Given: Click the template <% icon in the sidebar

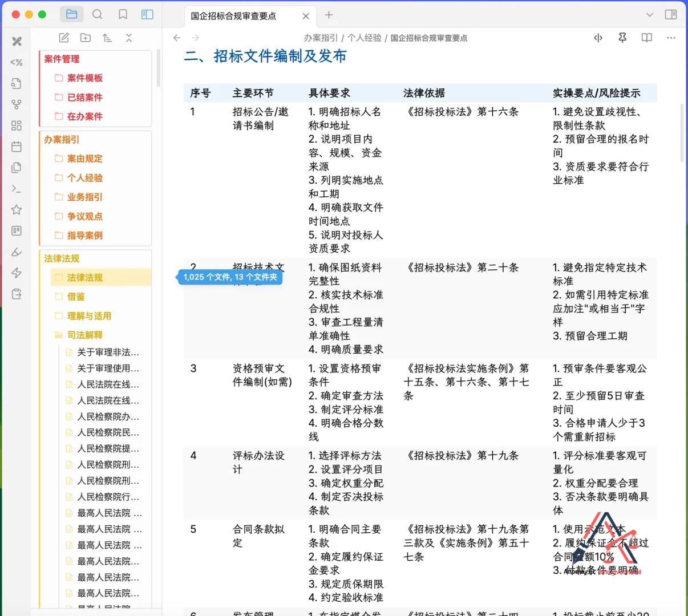Looking at the screenshot, I should [16, 62].
